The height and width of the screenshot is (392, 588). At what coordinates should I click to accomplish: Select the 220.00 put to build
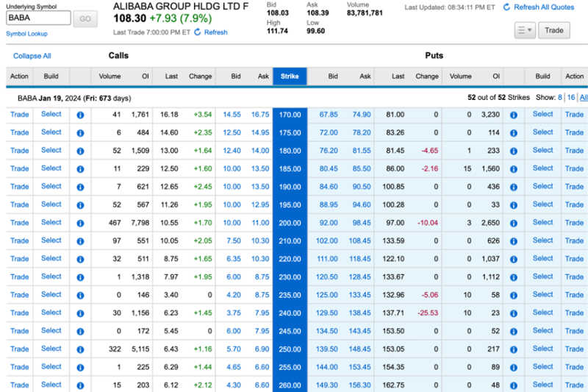pyautogui.click(x=542, y=258)
